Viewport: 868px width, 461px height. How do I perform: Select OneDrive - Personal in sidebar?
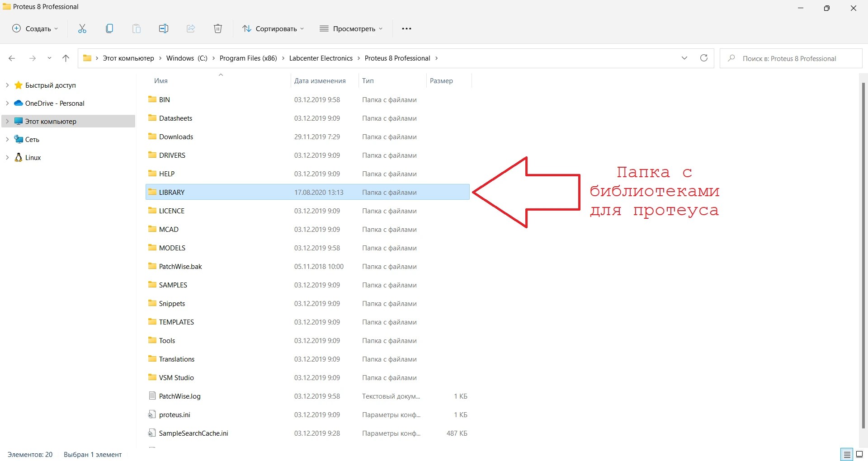pyautogui.click(x=55, y=103)
